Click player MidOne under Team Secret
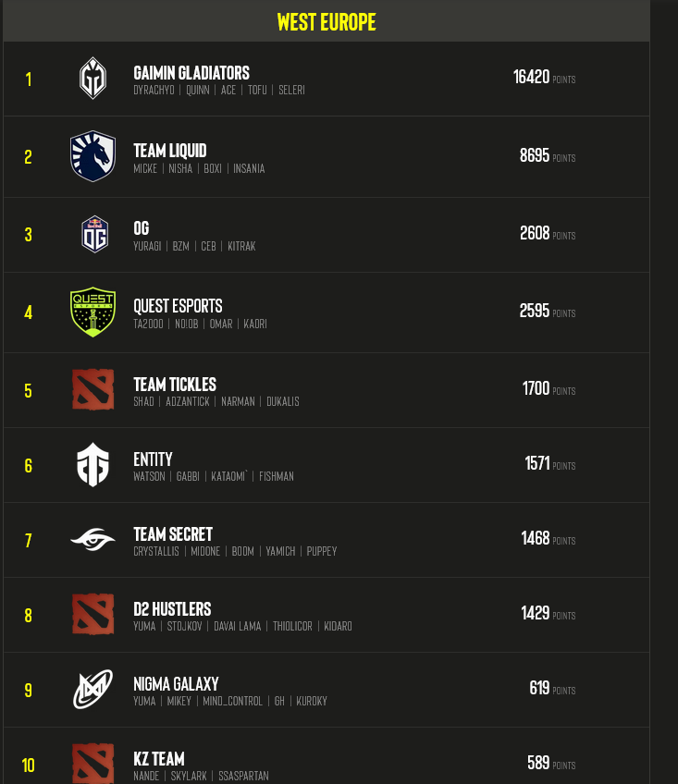The image size is (678, 784). (x=205, y=551)
